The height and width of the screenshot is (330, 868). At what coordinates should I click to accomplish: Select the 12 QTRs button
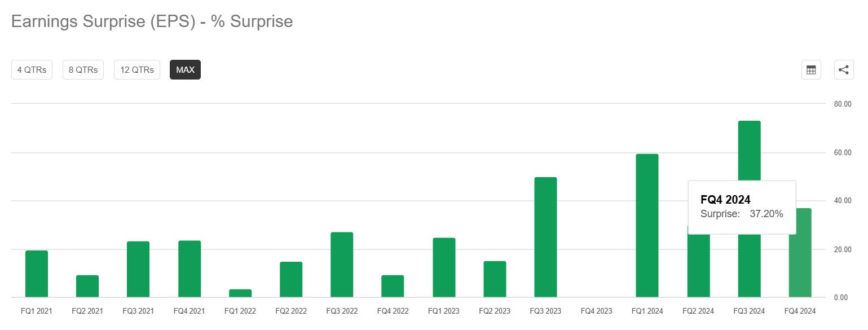point(136,69)
